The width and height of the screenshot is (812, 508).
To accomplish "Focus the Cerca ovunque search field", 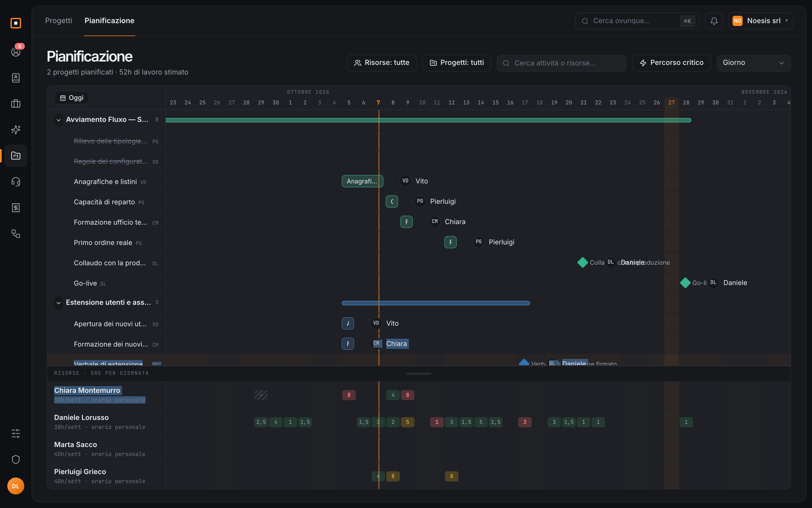I will [637, 21].
